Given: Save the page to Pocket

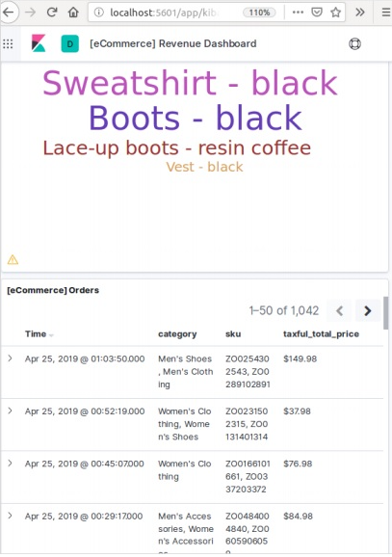Looking at the screenshot, I should (x=316, y=13).
